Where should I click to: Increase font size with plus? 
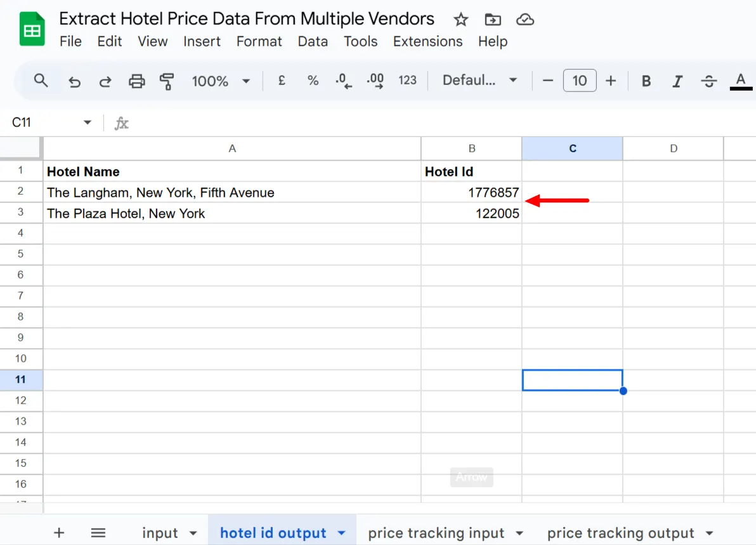(x=610, y=81)
